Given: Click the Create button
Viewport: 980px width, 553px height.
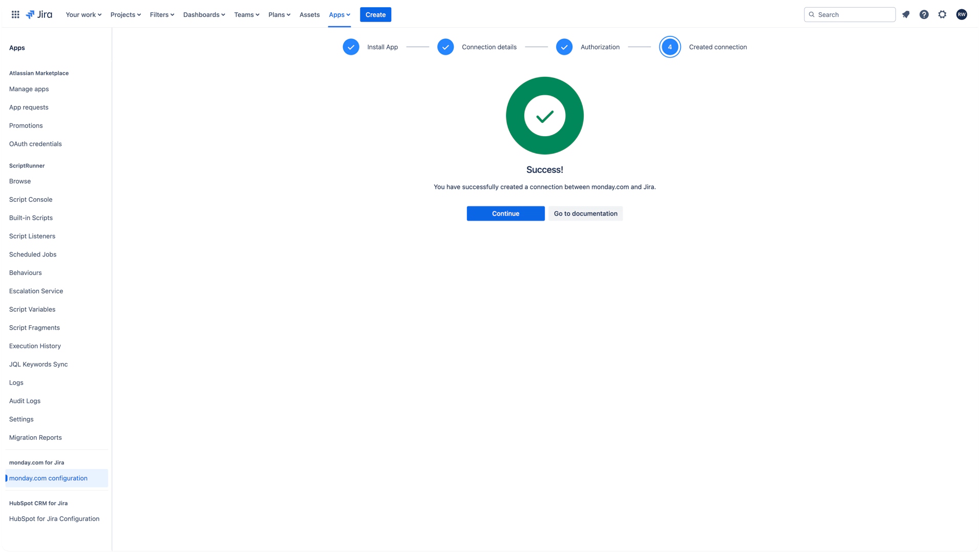Looking at the screenshot, I should click(376, 14).
